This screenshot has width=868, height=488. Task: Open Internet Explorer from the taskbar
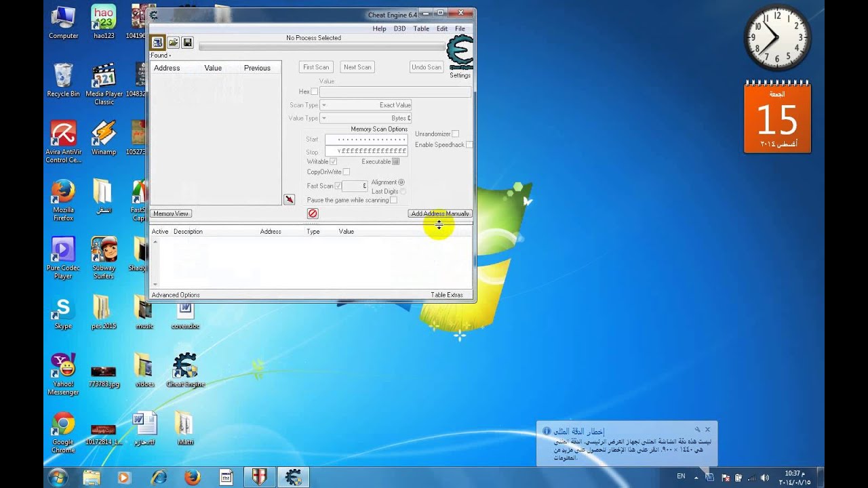tap(159, 477)
